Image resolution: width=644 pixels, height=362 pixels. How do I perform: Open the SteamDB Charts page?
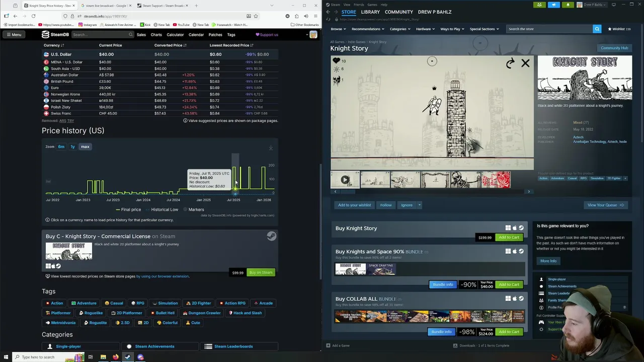(156, 35)
